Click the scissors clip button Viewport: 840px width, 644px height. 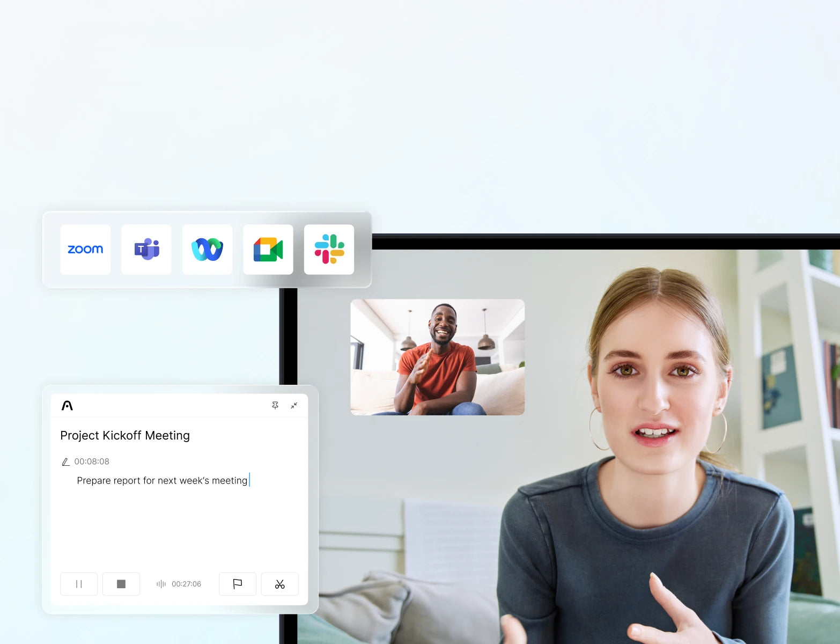coord(280,584)
